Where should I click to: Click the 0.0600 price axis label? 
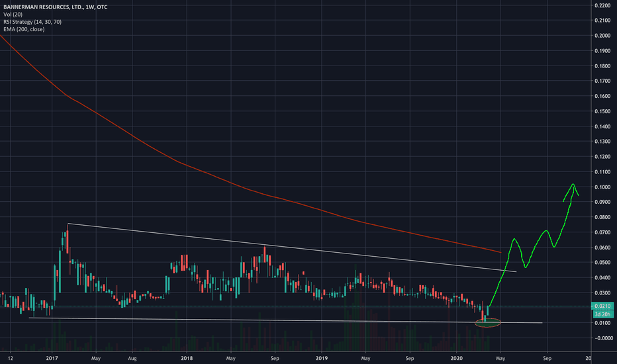[x=602, y=248]
